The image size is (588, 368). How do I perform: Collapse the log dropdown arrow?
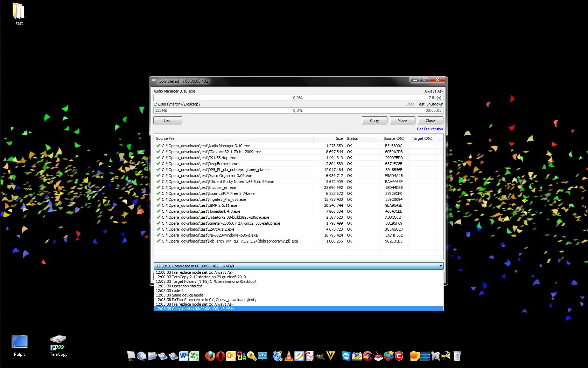(441, 266)
